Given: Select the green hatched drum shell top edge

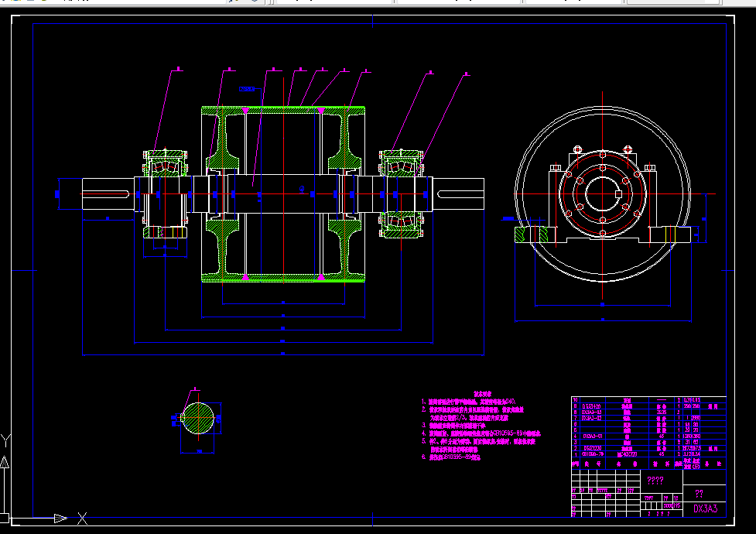Looking at the screenshot, I should pyautogui.click(x=283, y=111).
